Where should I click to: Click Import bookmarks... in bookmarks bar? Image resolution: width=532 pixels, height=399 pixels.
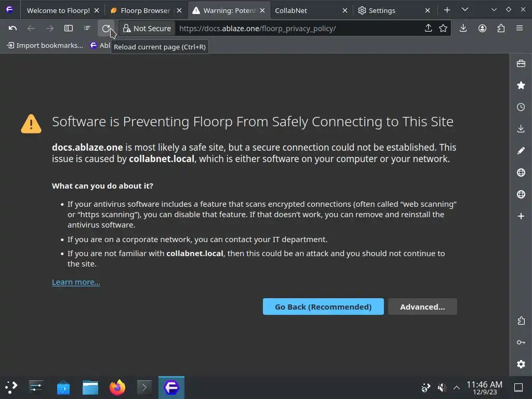[45, 46]
